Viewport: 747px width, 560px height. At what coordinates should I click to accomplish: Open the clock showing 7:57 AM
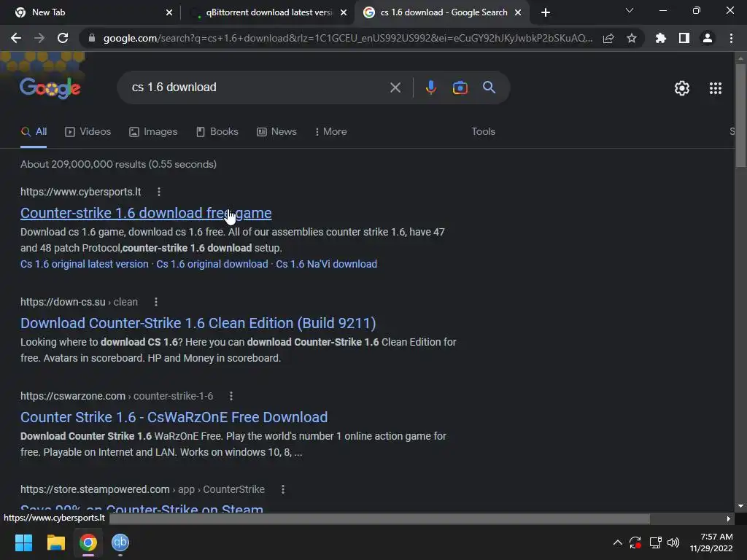711,542
